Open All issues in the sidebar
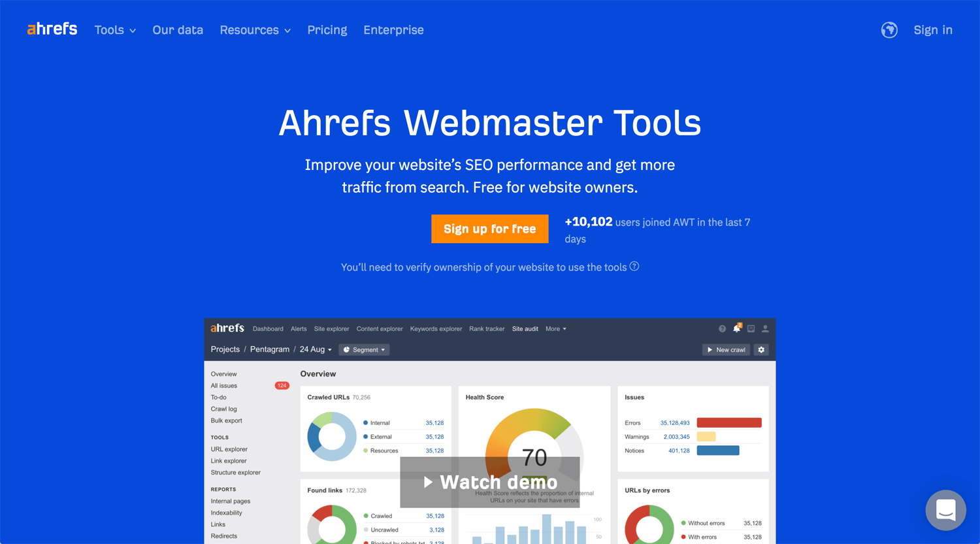Screen dimensions: 980x544 pos(224,386)
